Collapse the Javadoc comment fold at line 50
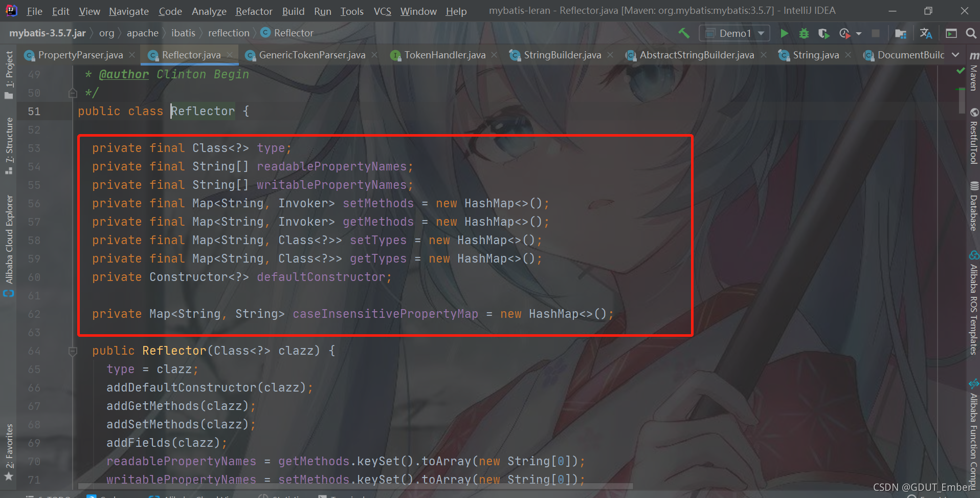Image resolution: width=980 pixels, height=498 pixels. (x=73, y=93)
